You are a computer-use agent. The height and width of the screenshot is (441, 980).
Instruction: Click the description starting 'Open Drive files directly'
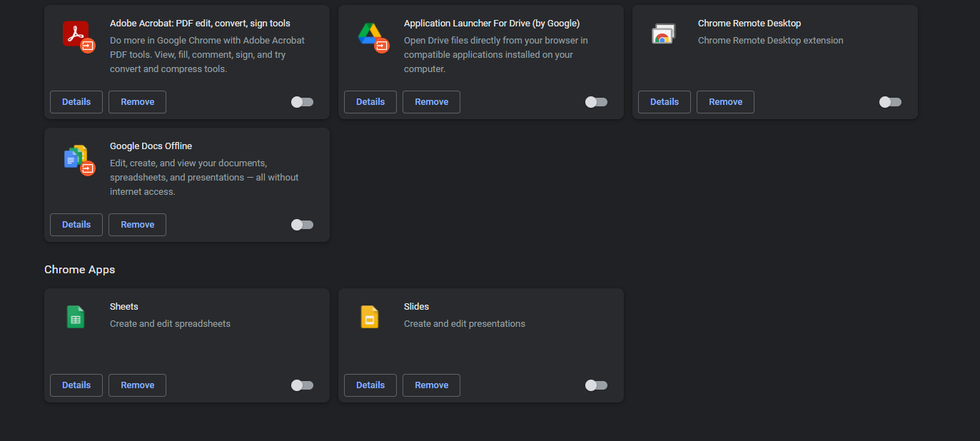(496, 55)
